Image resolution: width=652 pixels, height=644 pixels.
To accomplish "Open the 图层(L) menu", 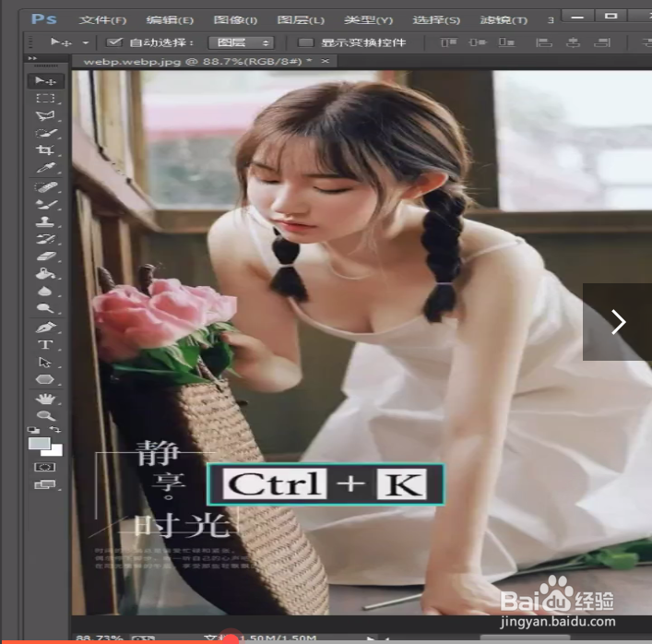I will point(301,20).
